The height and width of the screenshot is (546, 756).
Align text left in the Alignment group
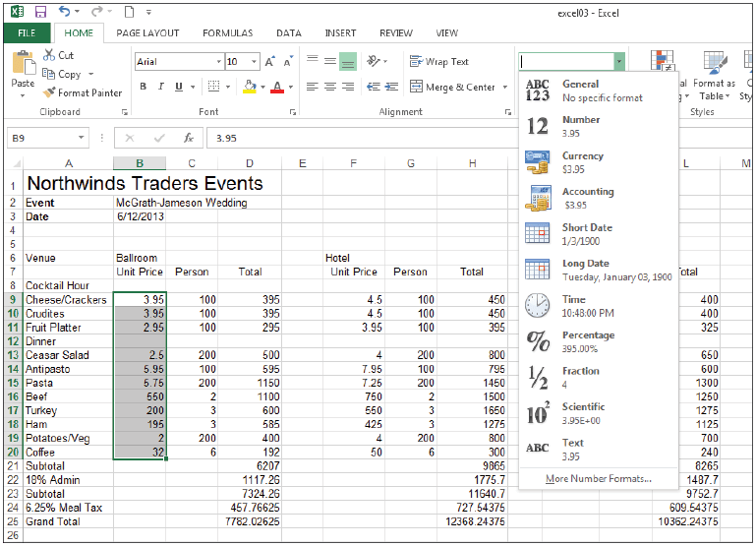[x=313, y=87]
